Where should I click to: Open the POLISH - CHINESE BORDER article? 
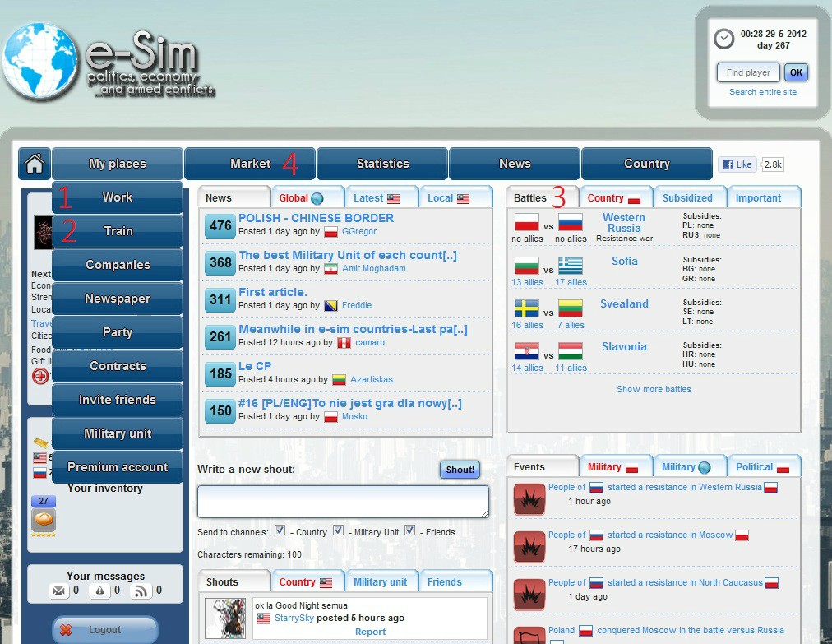coord(316,218)
